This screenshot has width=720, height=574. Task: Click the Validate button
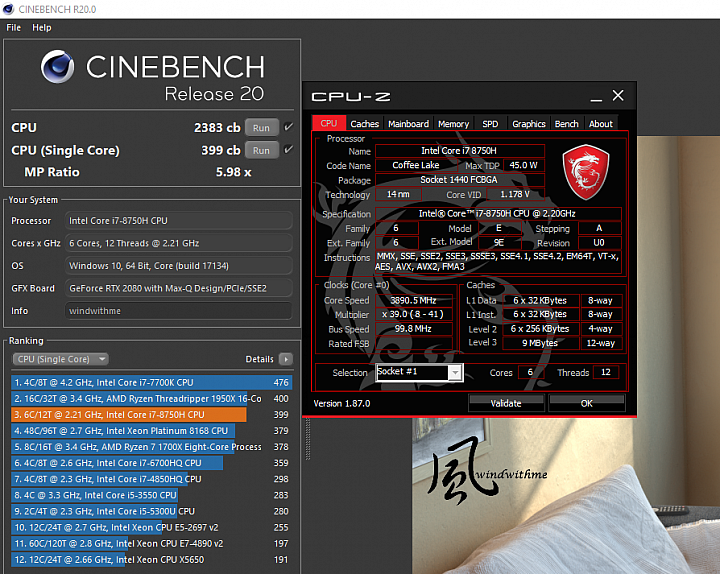[506, 403]
